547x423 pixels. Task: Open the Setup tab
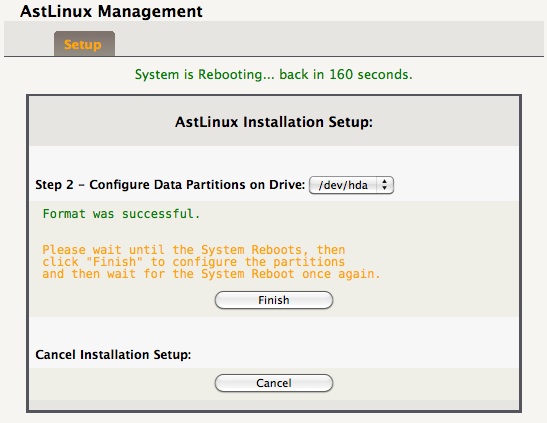pos(84,44)
